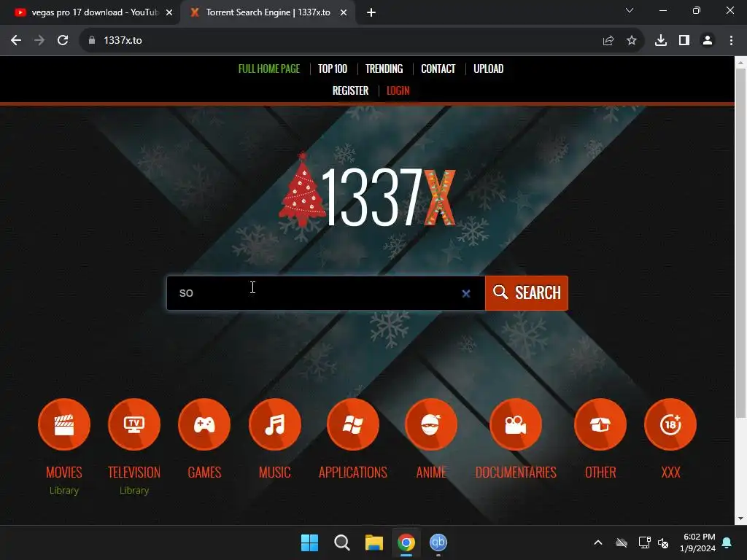This screenshot has width=747, height=560.
Task: Open the Other box icon
Action: point(600,424)
